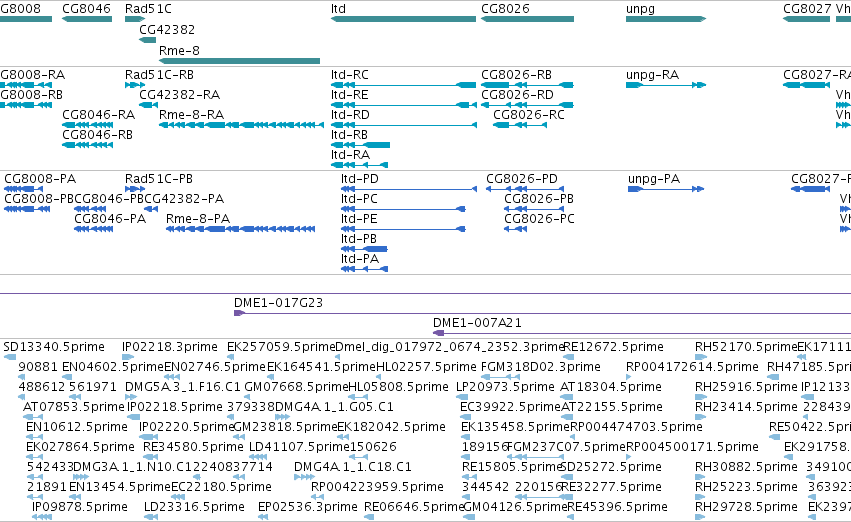This screenshot has width=851, height=522.
Task: Select EST RE32277.5prime
Action: 568,498
